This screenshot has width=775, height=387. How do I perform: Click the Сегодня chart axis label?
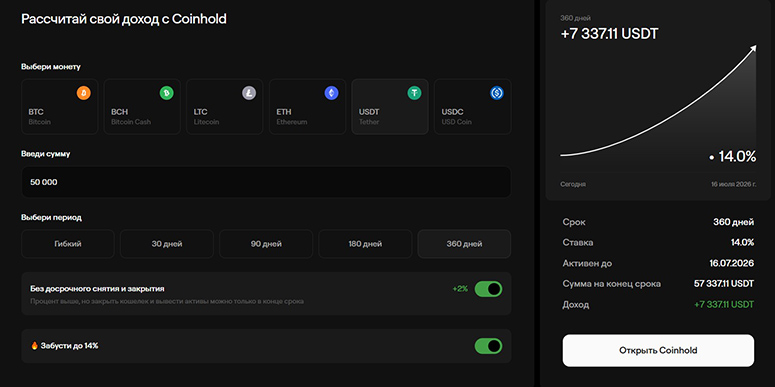[x=573, y=184]
